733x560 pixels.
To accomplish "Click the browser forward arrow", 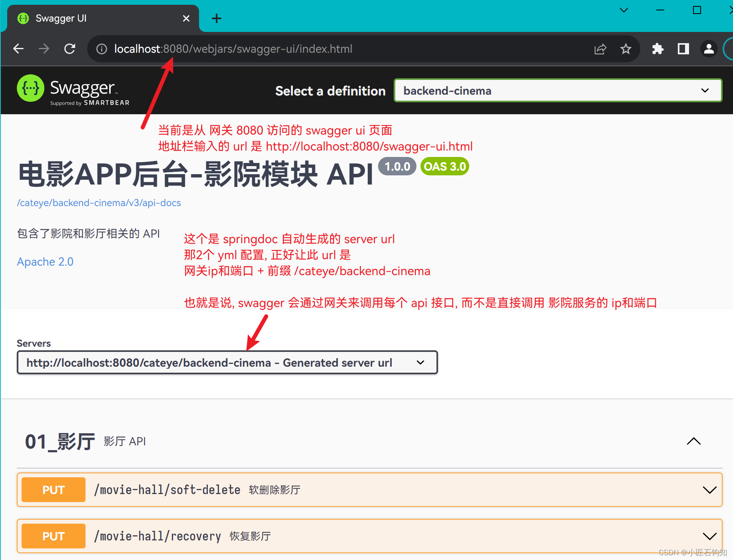I will coord(44,49).
